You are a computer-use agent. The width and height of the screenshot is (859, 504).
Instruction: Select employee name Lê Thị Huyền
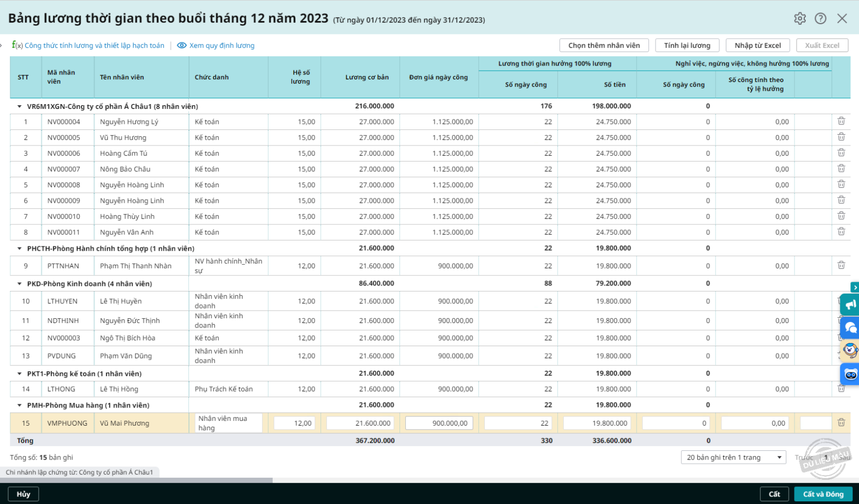tap(121, 301)
